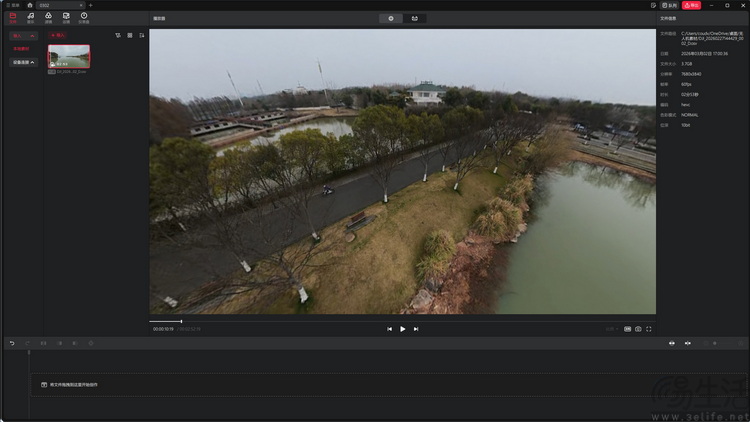The height and width of the screenshot is (422, 750).
Task: Select the 0302 project tab
Action: pos(60,5)
